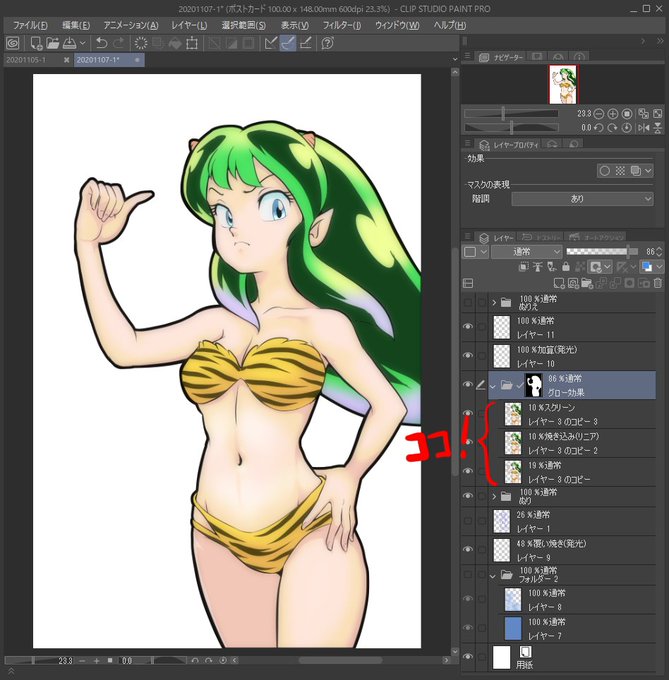Select the レイヤープロパティ panel tab
This screenshot has height=680, width=669.
coord(509,145)
